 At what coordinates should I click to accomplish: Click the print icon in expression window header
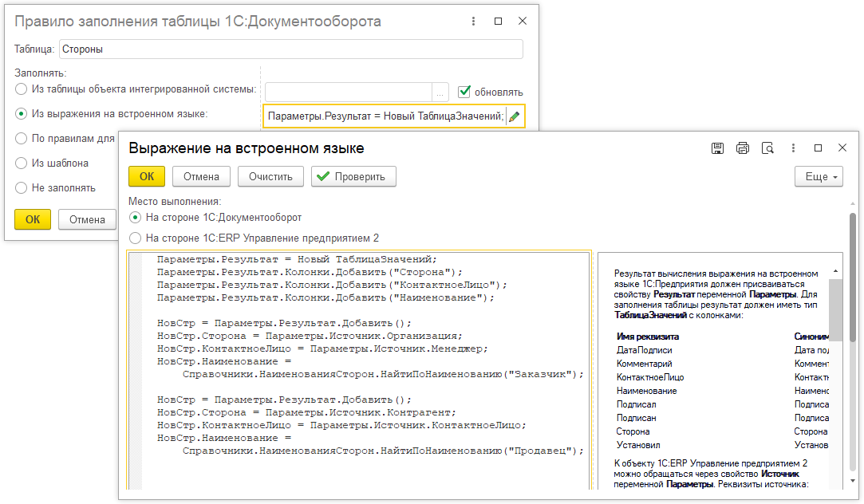click(x=742, y=148)
